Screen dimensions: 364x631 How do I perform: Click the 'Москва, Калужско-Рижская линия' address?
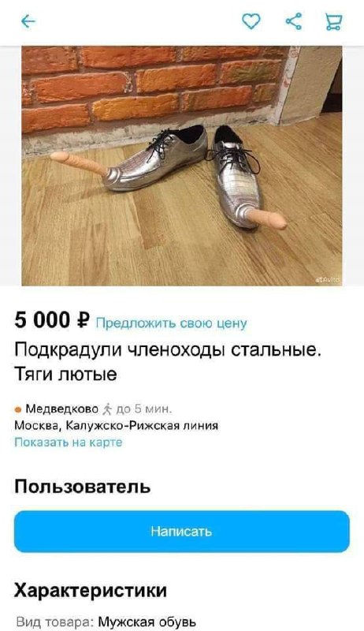tap(117, 425)
